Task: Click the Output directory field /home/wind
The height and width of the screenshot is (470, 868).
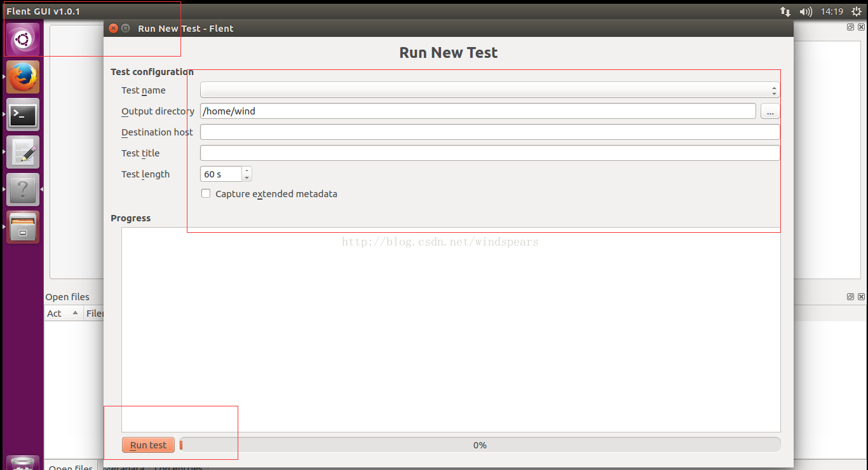Action: [478, 111]
